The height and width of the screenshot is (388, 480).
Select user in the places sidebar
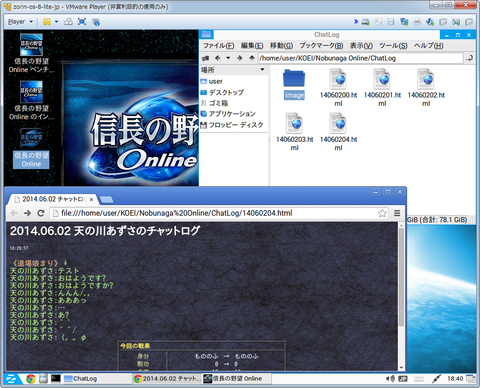point(212,81)
